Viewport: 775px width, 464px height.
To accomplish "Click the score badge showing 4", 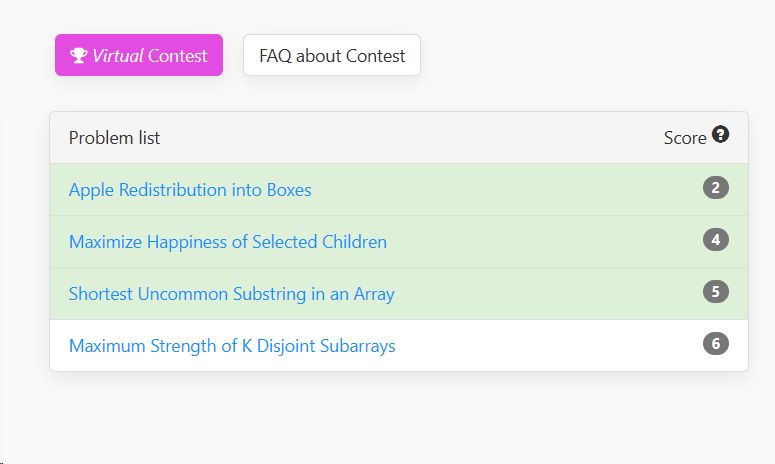I will (716, 240).
